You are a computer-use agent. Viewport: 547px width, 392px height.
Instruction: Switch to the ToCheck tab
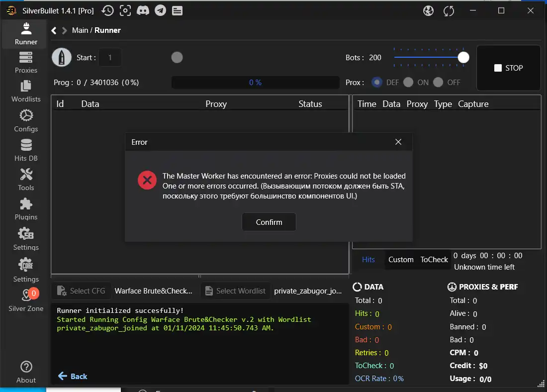click(434, 259)
